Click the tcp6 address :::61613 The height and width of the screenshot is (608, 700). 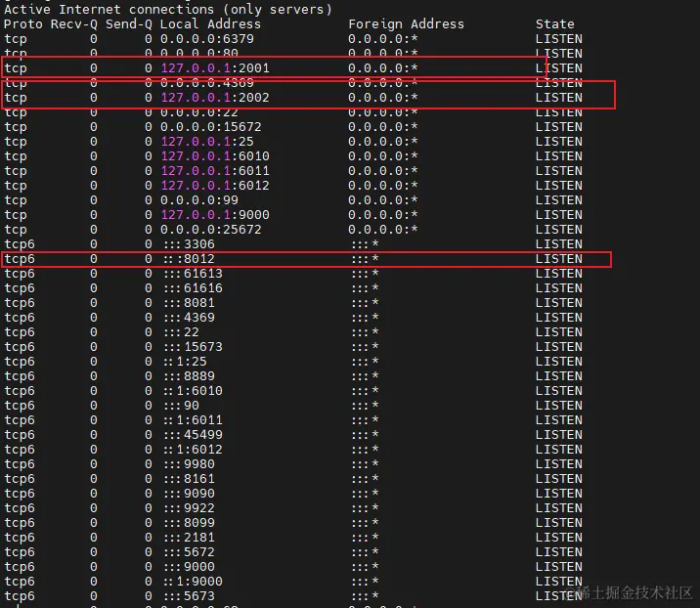click(x=193, y=274)
